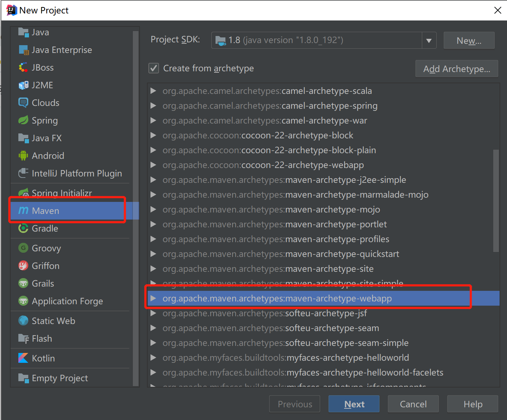Expand cocoon-22-archetype-block arrow
This screenshot has height=420, width=507.
point(153,135)
